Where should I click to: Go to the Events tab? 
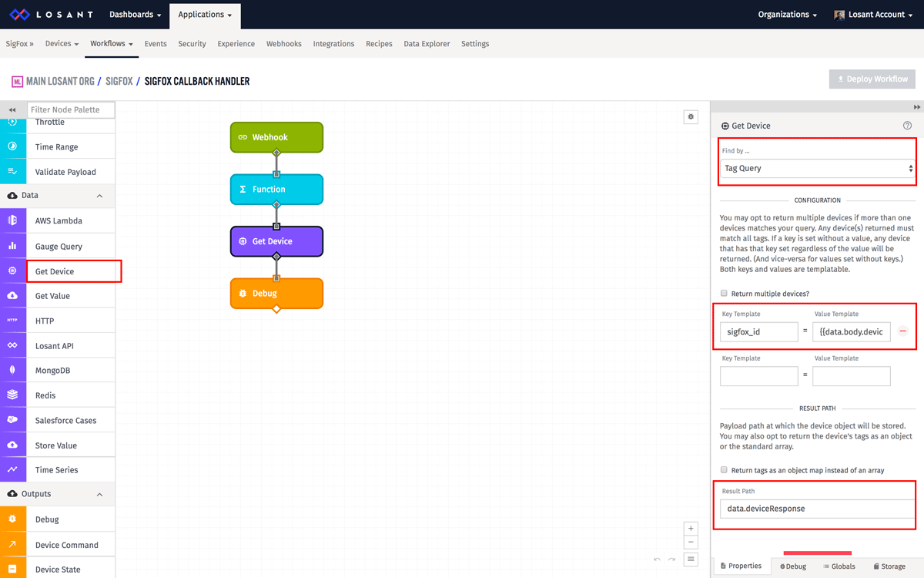[156, 44]
